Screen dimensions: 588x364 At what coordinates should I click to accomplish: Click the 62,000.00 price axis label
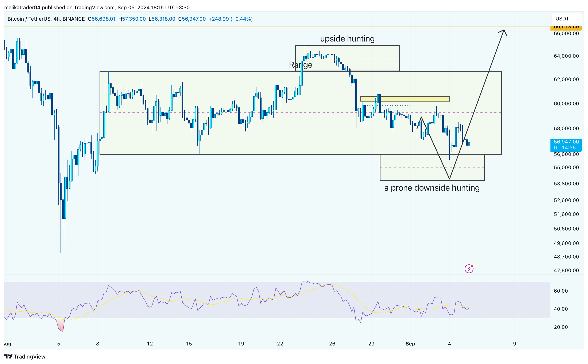(566, 79)
